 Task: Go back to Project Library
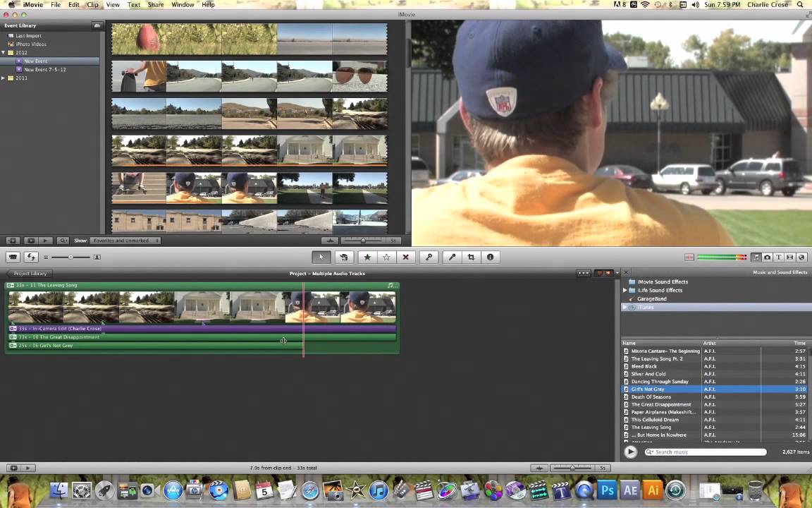[x=29, y=273]
